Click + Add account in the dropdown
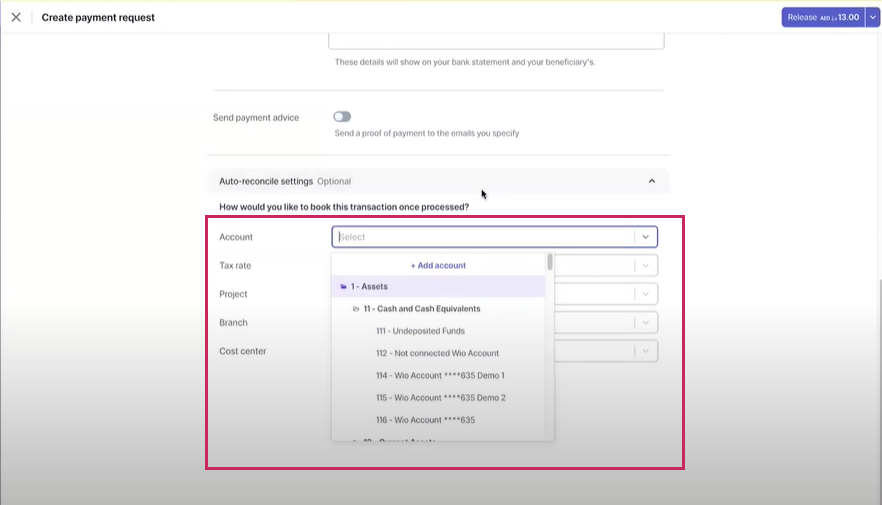This screenshot has width=882, height=505. pos(438,265)
